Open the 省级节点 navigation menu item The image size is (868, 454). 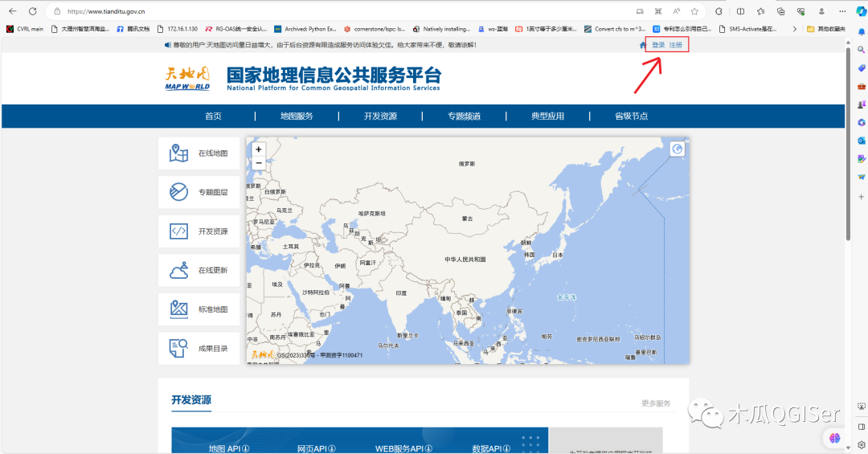pyautogui.click(x=631, y=117)
